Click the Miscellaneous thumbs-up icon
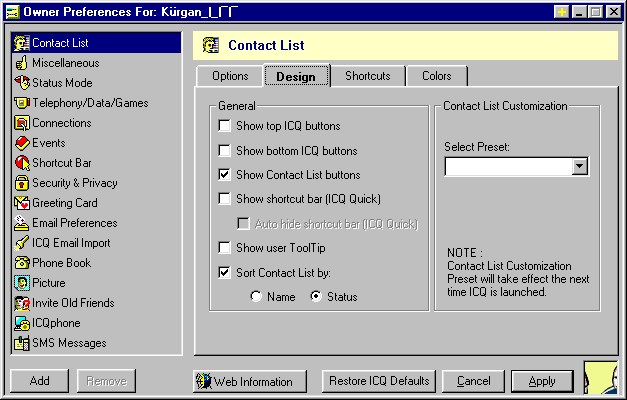The image size is (627, 400). click(22, 63)
